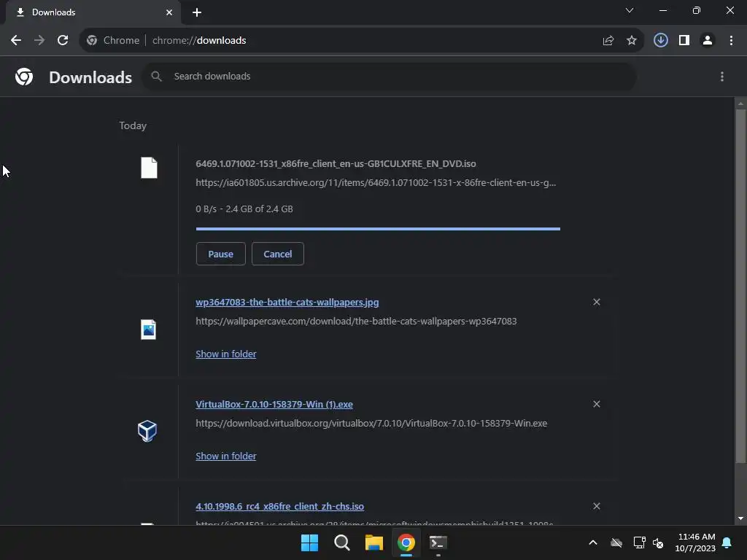Open the Terminal app from the taskbar

(x=438, y=542)
